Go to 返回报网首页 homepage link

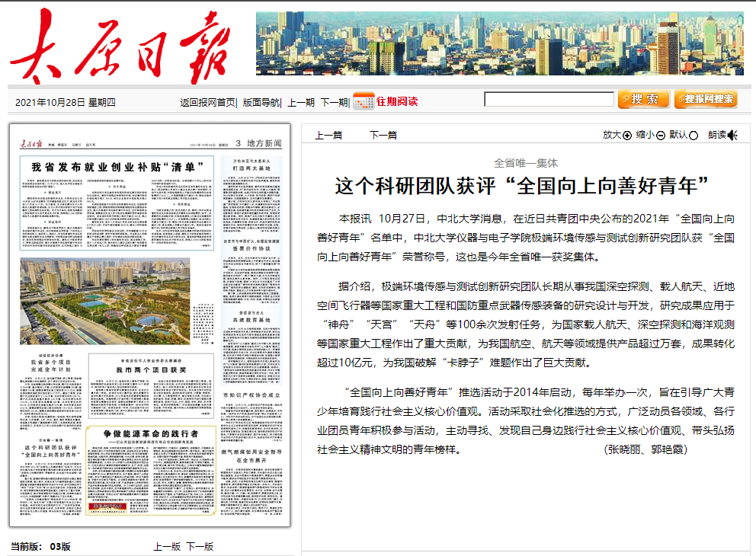(x=207, y=102)
